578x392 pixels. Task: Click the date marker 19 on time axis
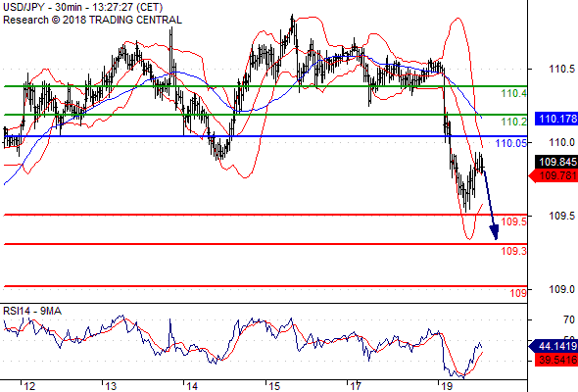click(x=447, y=386)
